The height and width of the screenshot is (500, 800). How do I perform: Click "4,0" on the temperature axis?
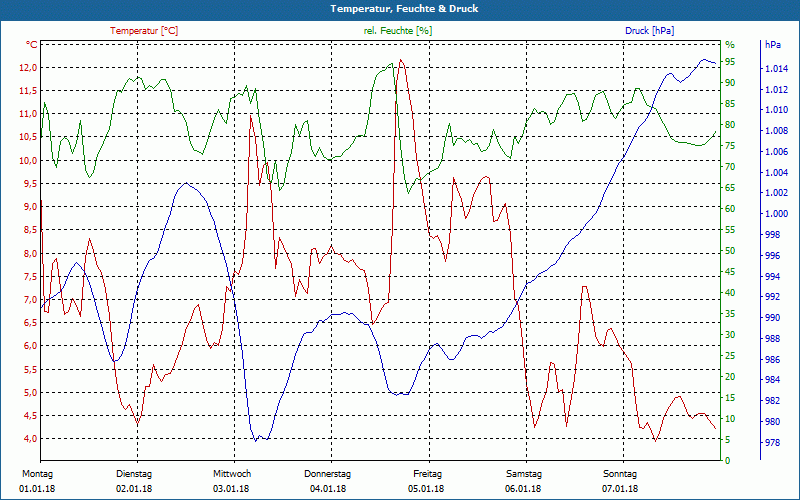30,439
